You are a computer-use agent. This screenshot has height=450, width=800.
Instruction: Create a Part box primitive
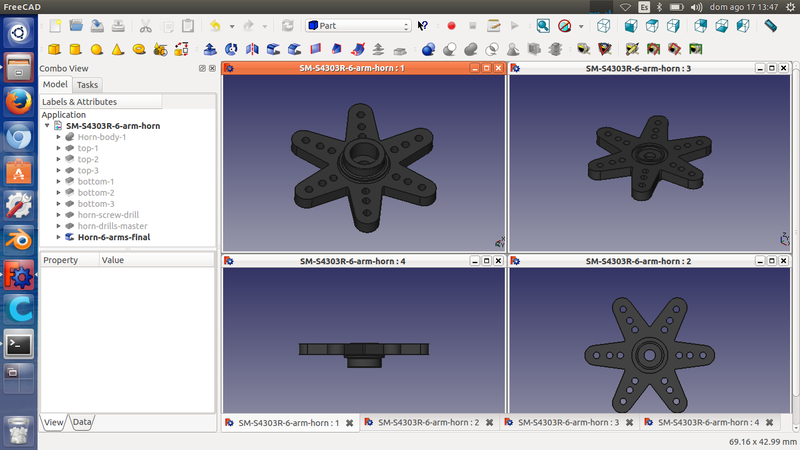[x=53, y=48]
